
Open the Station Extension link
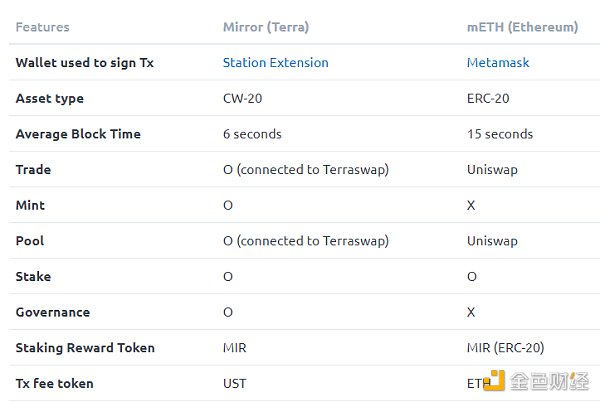coord(275,62)
